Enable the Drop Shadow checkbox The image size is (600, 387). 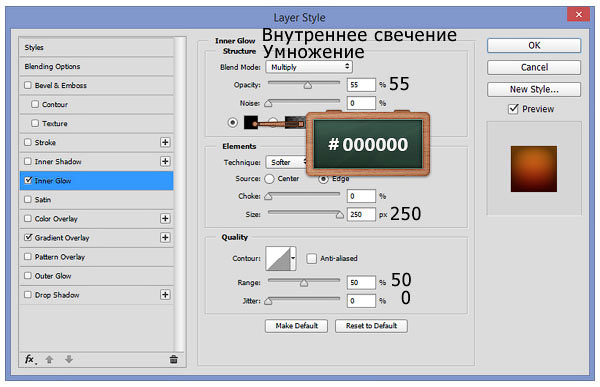coord(28,295)
